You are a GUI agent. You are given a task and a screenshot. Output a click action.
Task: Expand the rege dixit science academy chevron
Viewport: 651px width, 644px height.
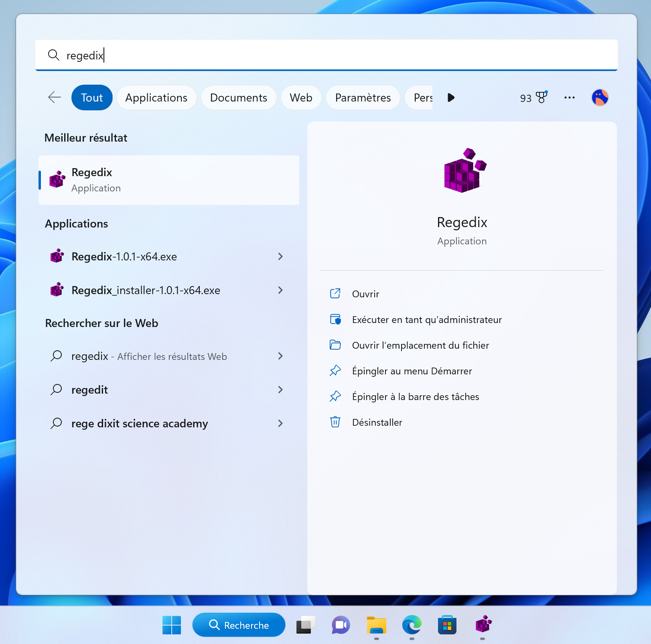point(280,423)
